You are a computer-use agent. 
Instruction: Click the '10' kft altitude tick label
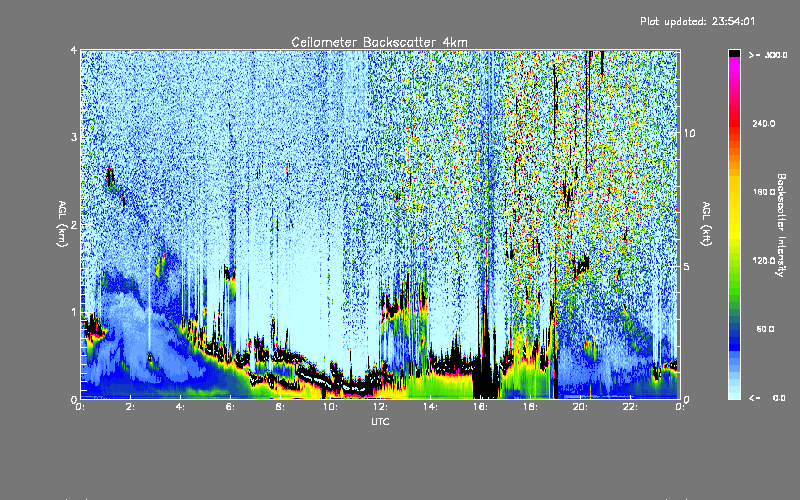689,133
